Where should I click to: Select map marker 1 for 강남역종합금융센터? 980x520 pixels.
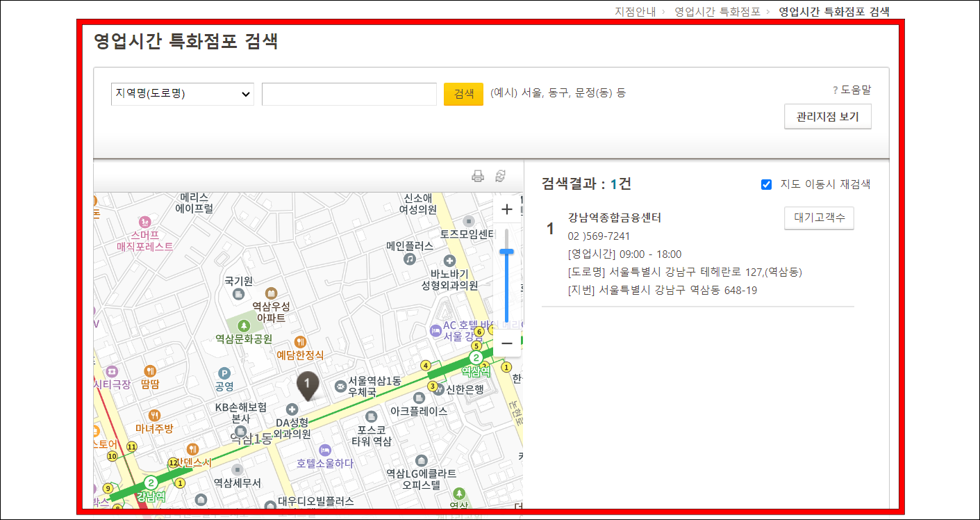tap(308, 384)
